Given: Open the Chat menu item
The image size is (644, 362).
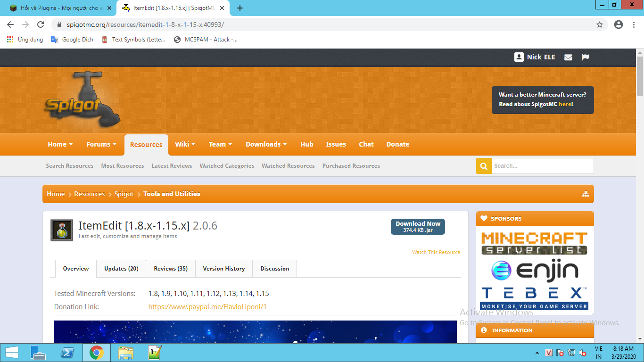Looking at the screenshot, I should (366, 144).
